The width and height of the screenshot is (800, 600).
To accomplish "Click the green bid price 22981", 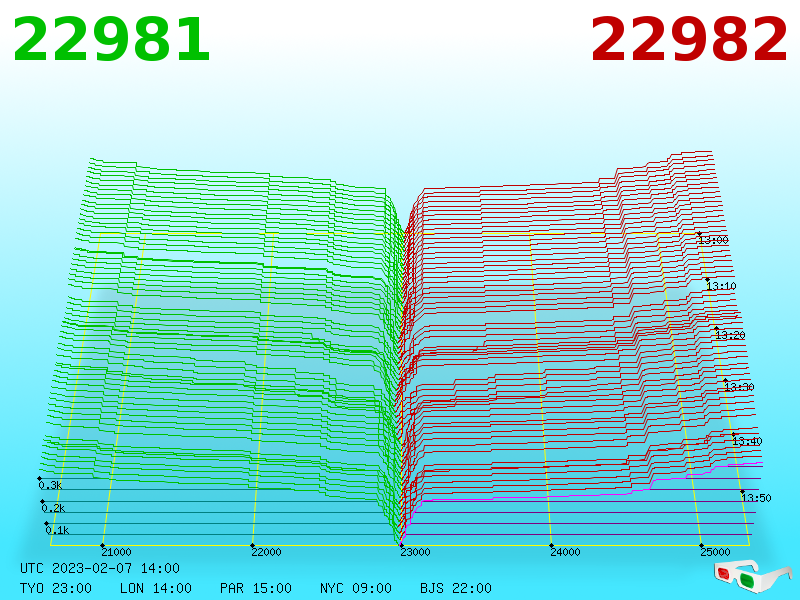I will tap(111, 39).
